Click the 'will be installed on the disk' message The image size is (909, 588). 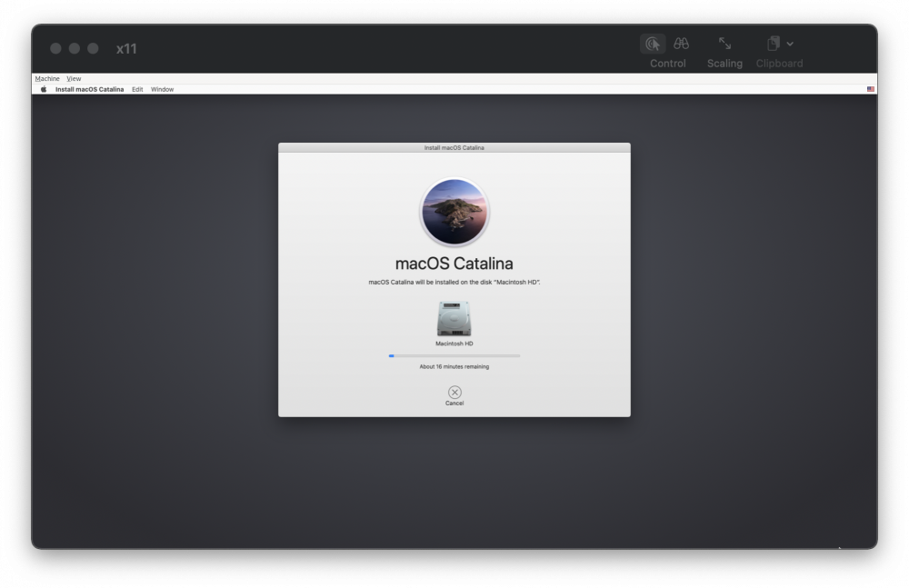(454, 283)
